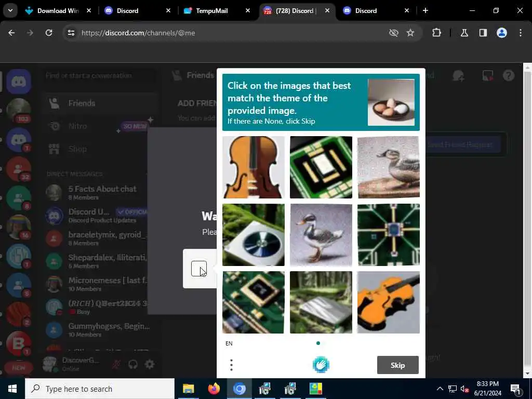Click the example eggs-in-bowl image
This screenshot has width=532, height=399.
[391, 102]
